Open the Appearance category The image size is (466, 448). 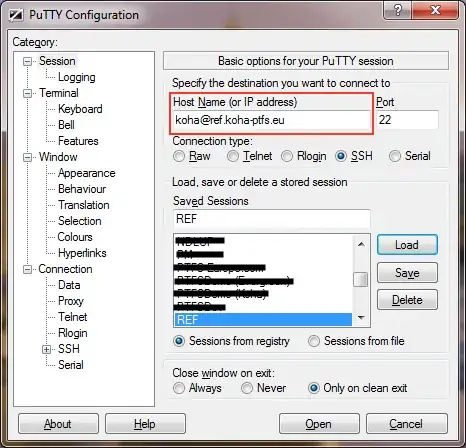[87, 173]
